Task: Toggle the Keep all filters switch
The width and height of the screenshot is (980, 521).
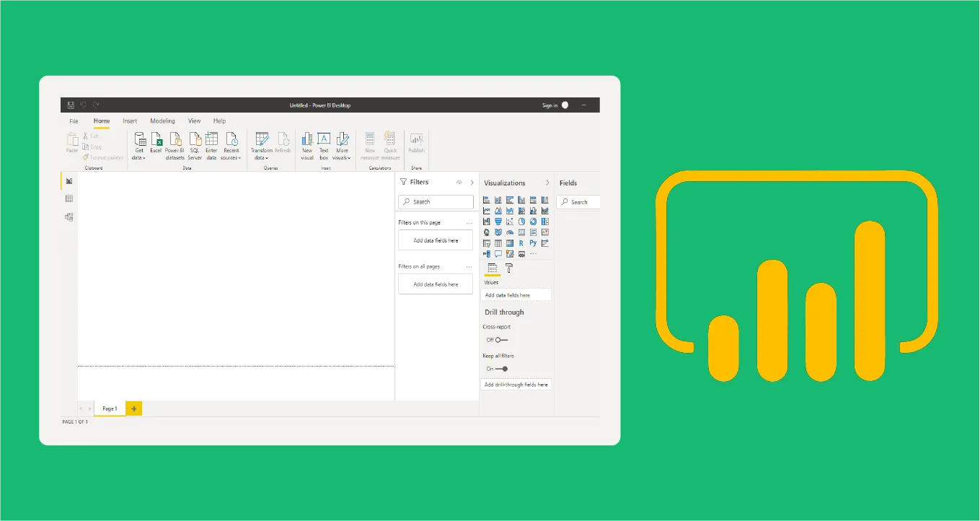Action: pos(502,369)
